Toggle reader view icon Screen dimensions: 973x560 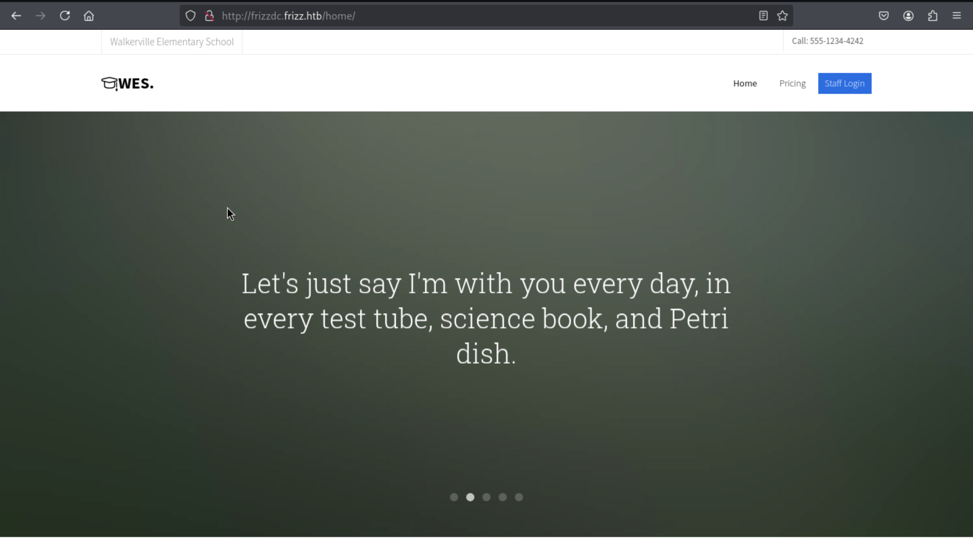[x=763, y=16]
